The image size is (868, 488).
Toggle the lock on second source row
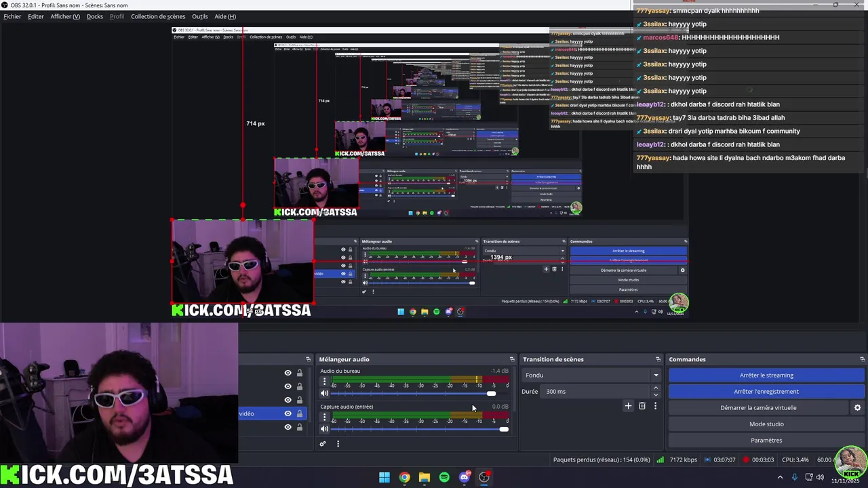pos(300,386)
